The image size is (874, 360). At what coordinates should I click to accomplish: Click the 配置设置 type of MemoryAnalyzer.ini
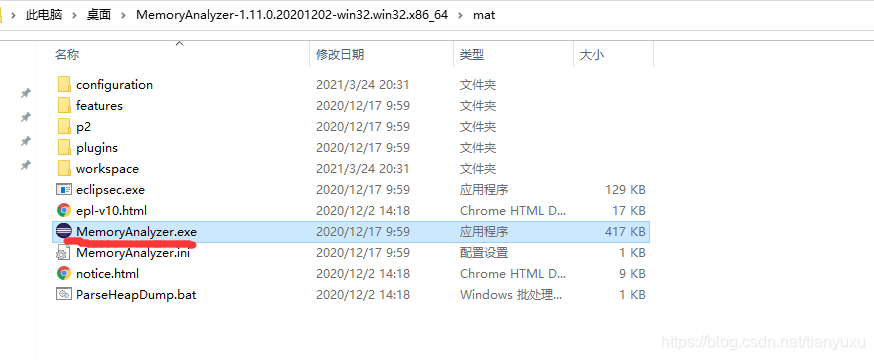(484, 252)
